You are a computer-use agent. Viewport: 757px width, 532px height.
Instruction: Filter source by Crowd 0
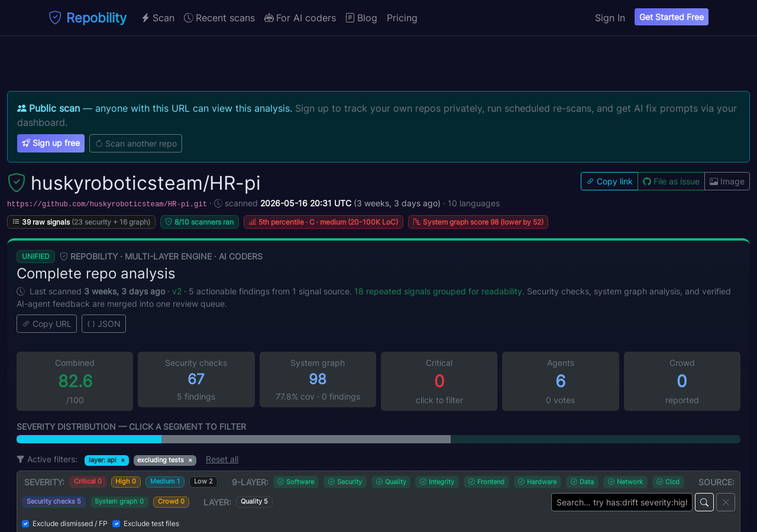(x=172, y=502)
